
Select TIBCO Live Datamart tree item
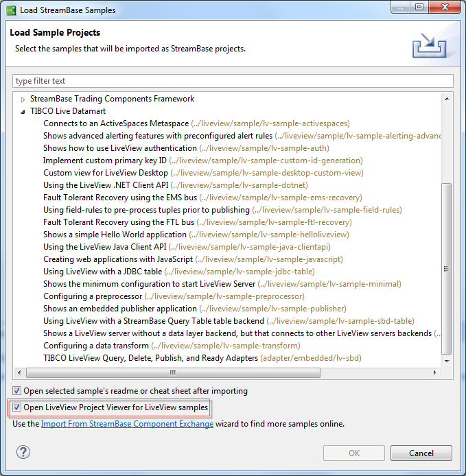tap(68, 111)
